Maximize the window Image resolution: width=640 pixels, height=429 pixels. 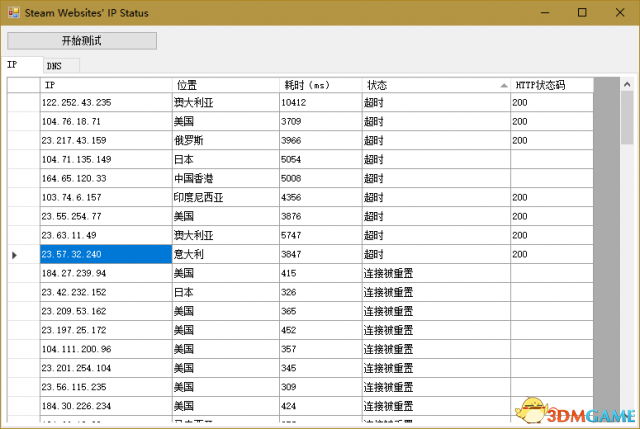[x=582, y=13]
